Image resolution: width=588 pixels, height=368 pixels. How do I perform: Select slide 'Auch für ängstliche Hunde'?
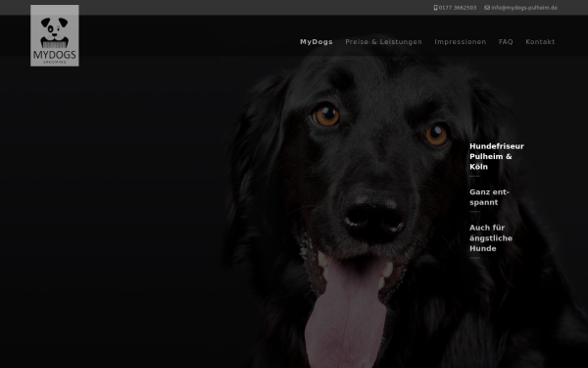(x=491, y=238)
